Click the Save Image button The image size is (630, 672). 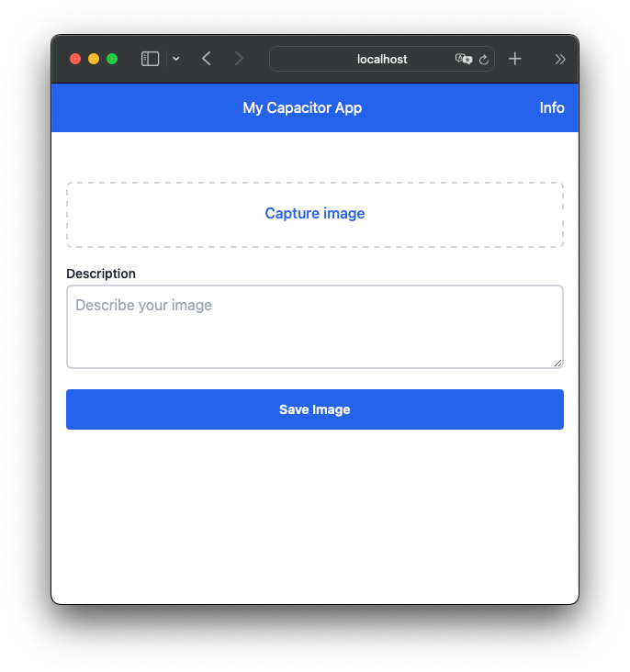pyautogui.click(x=315, y=409)
